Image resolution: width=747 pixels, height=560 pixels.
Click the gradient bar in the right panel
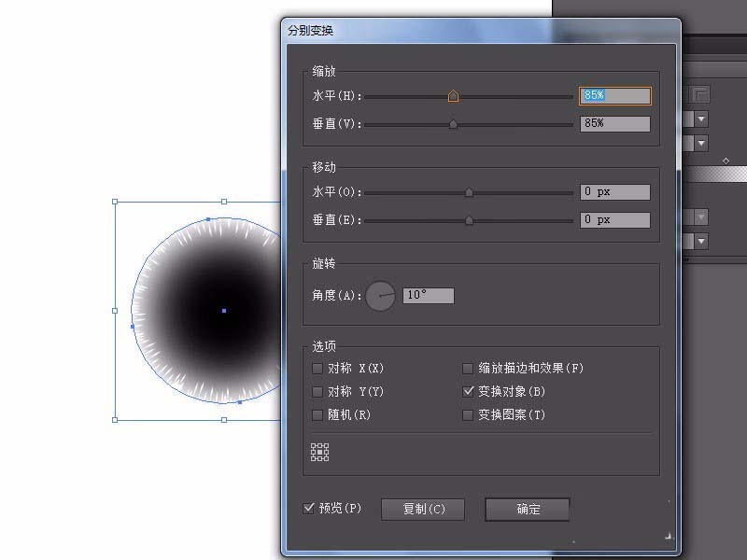coord(715,174)
